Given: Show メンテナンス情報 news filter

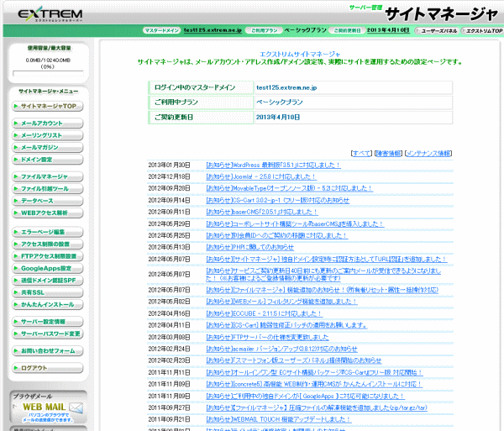Looking at the screenshot, I should pos(428,154).
